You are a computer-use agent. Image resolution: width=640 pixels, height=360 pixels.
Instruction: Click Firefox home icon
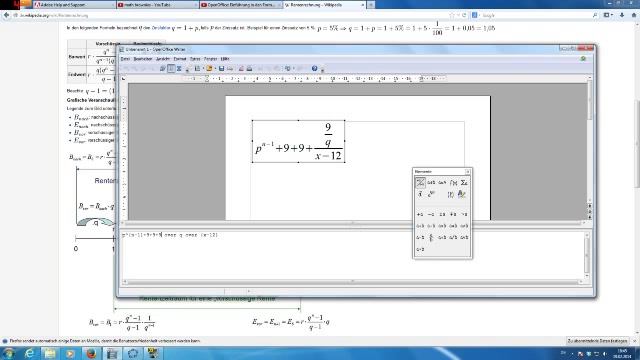point(634,15)
